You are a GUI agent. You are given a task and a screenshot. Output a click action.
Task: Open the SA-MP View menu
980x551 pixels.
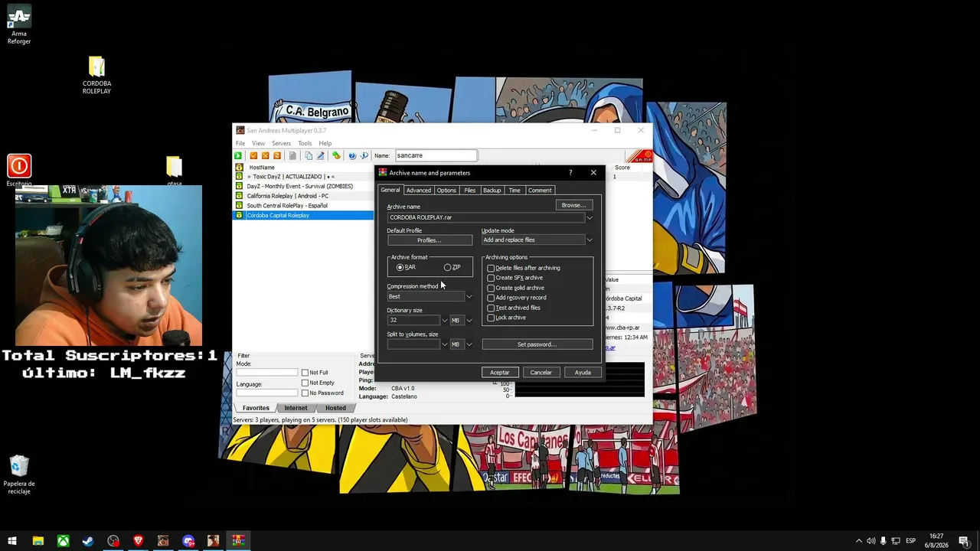[x=259, y=144]
